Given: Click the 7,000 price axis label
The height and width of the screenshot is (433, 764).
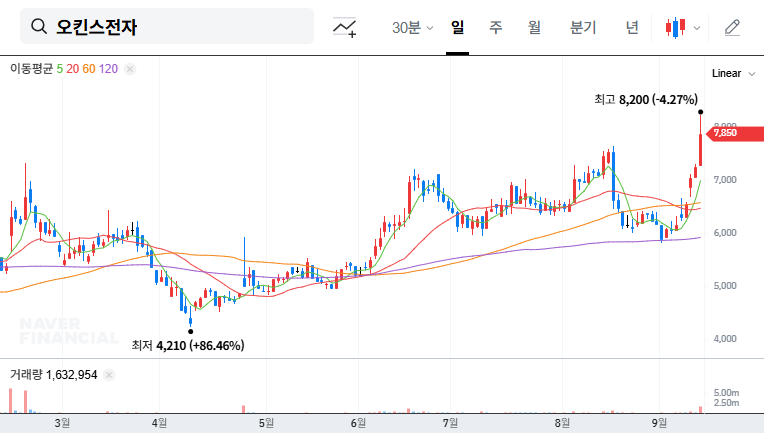Looking at the screenshot, I should pyautogui.click(x=725, y=180).
